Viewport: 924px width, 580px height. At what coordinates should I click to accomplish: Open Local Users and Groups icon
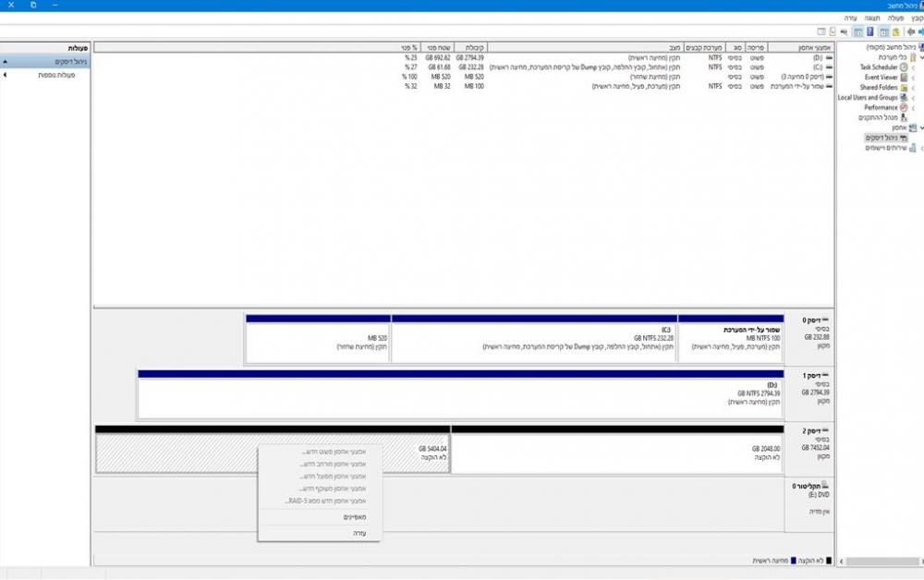(904, 97)
